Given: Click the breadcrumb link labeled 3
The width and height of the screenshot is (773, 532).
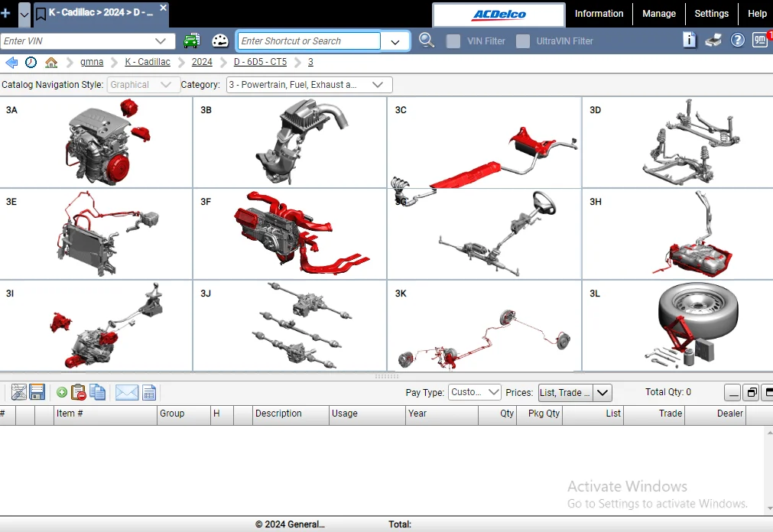Looking at the screenshot, I should pos(310,62).
